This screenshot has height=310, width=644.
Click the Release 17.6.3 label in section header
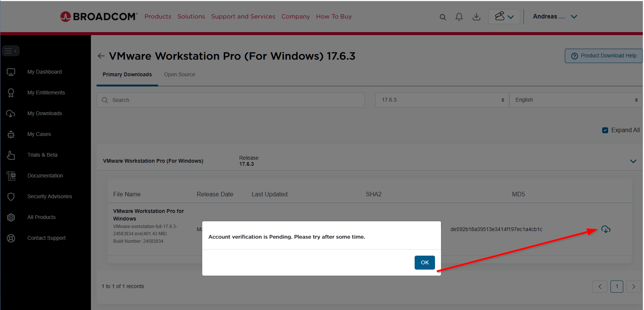(249, 161)
